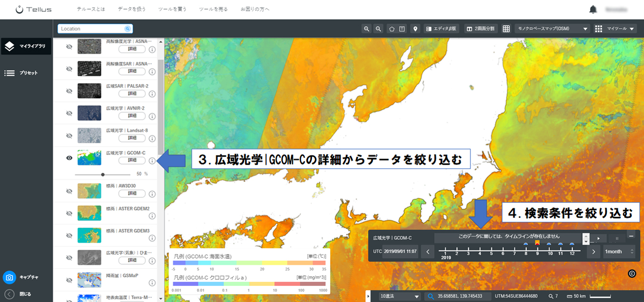Screen dimensions: 644x302
Task: Expand the マイツール dropdown
Action: coord(615,29)
